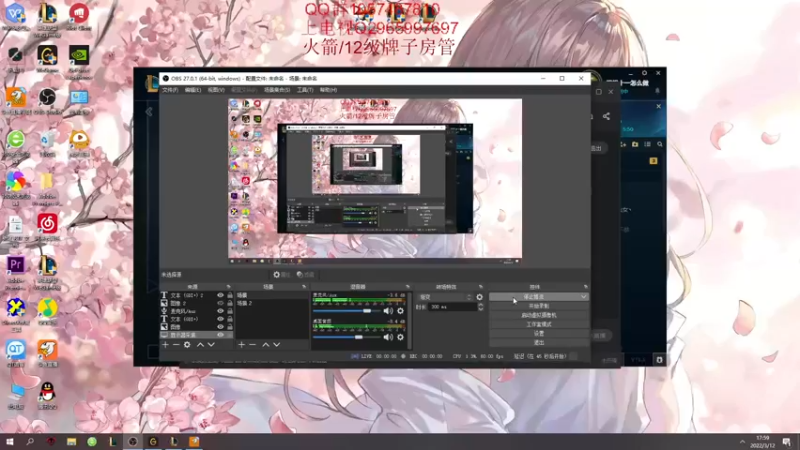This screenshot has width=800, height=450.
Task: Move selected scene down
Action: tap(277, 345)
